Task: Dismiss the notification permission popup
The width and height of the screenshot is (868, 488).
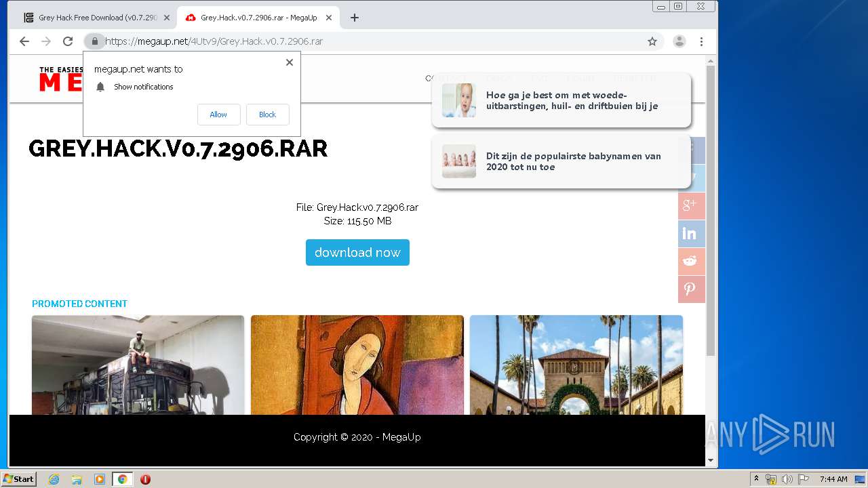Action: (x=290, y=62)
